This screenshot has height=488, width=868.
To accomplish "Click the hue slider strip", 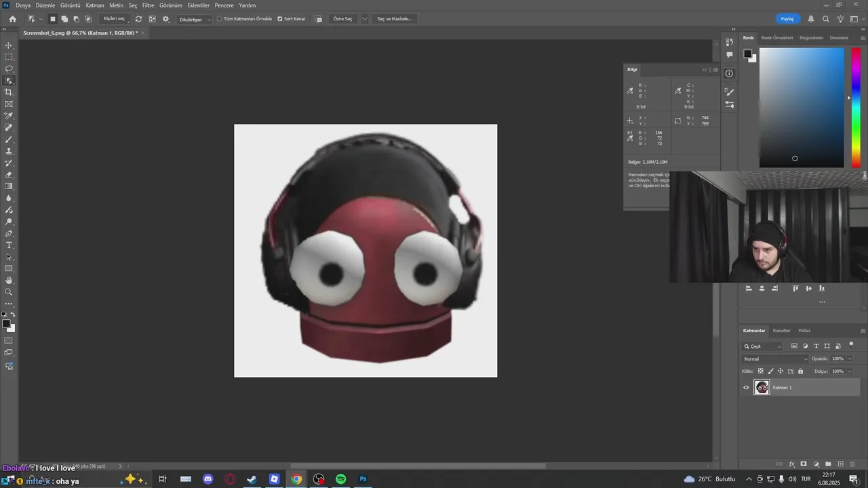I will [x=856, y=107].
